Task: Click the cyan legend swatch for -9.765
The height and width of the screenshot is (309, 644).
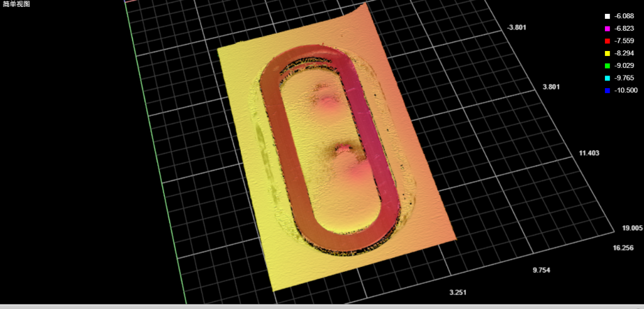Action: tap(607, 78)
